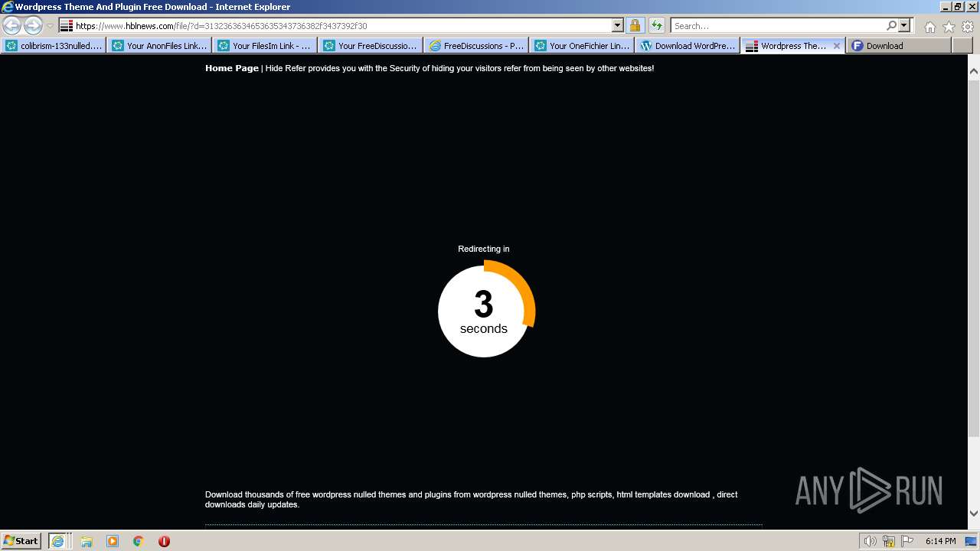Switch to Your OneFichier Link tab

[x=582, y=46]
